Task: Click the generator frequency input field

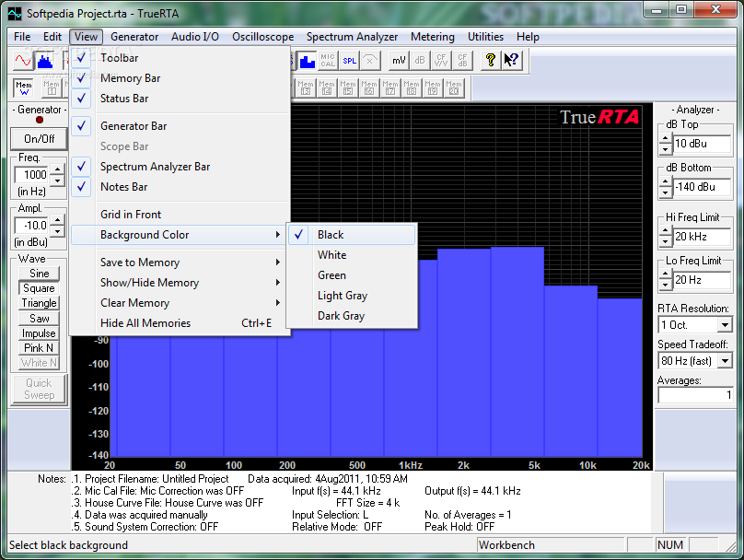Action: (32, 175)
